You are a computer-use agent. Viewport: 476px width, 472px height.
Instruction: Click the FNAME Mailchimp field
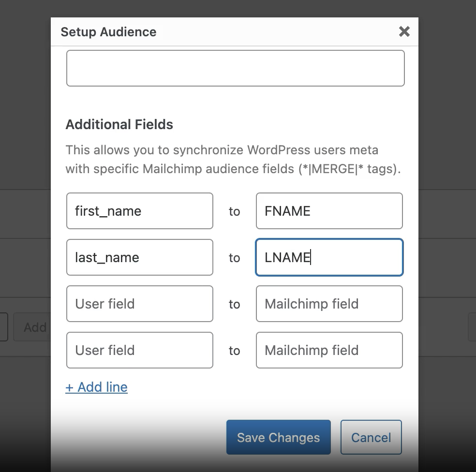click(329, 211)
